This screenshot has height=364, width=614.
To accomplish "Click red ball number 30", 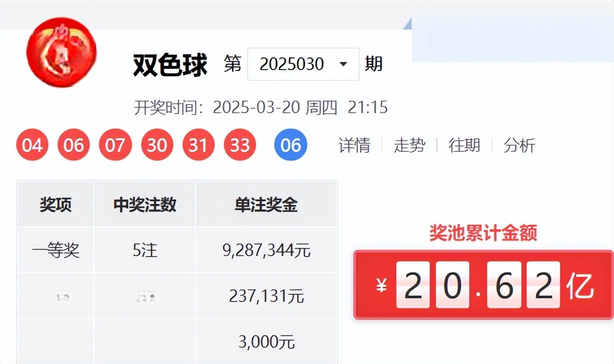I will pos(157,145).
